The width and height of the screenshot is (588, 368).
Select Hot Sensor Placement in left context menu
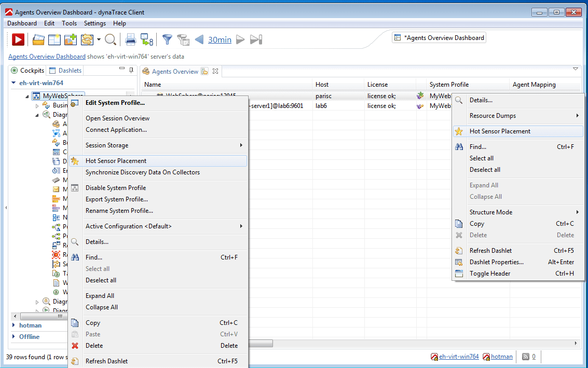tap(158, 161)
